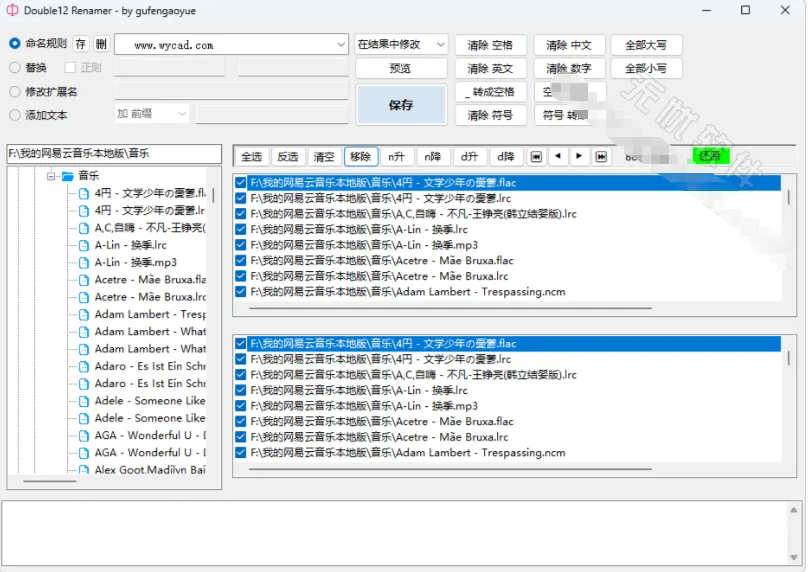Uncheck Acetre - Mãe Bruxa.flac in lower list
Viewport: 810px width, 572px height.
(240, 421)
